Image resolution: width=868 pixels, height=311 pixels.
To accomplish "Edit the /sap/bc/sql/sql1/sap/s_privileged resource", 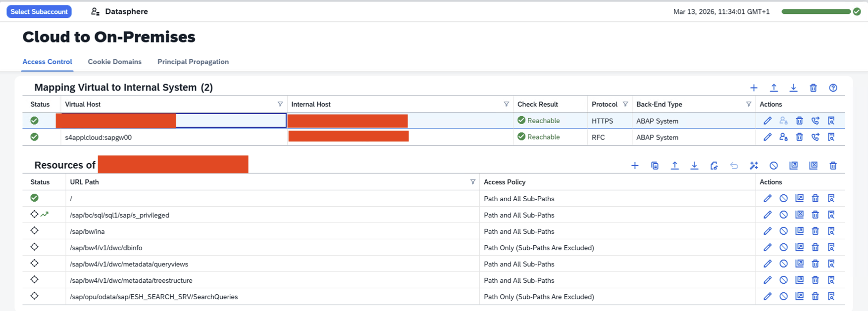I will (767, 215).
